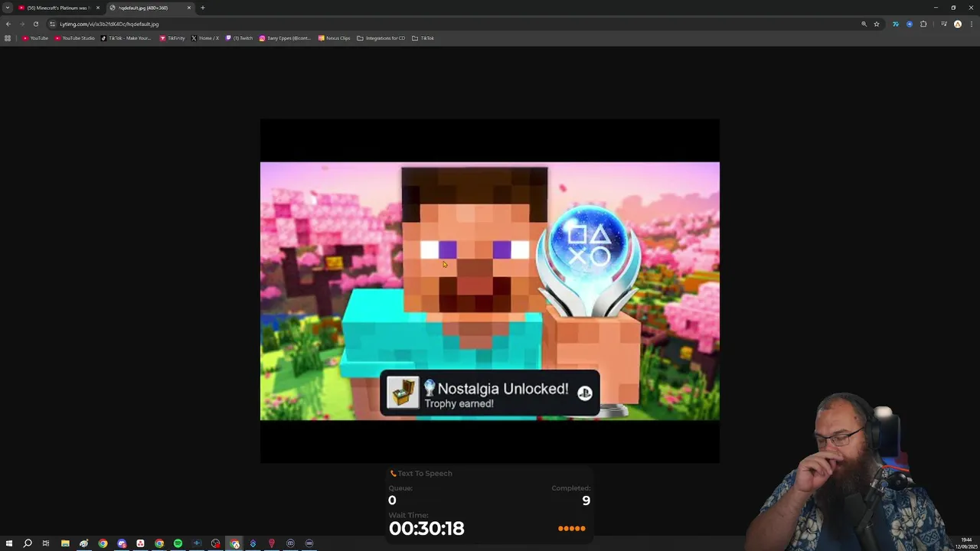The image size is (980, 551).
Task: Open the apps grid in bookmarks bar
Action: coord(8,38)
